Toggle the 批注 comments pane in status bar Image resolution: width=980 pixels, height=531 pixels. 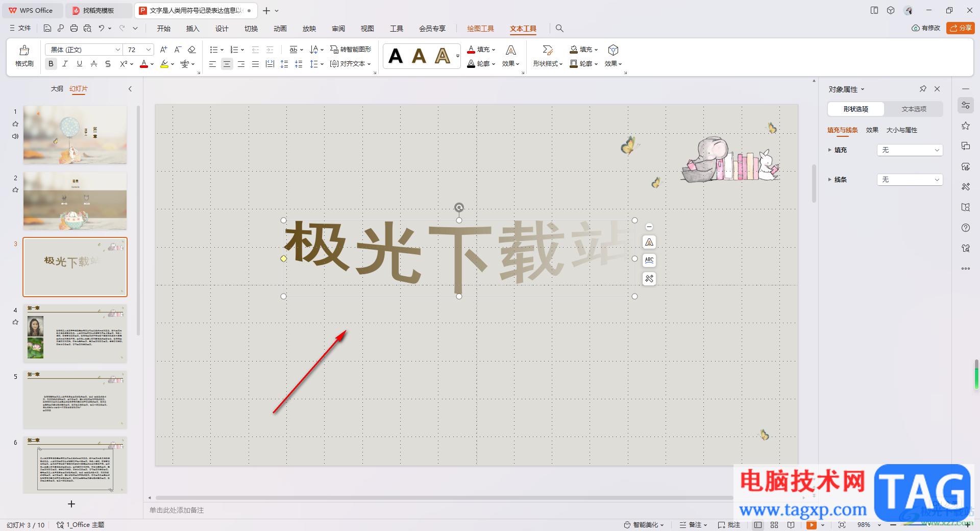click(x=729, y=525)
